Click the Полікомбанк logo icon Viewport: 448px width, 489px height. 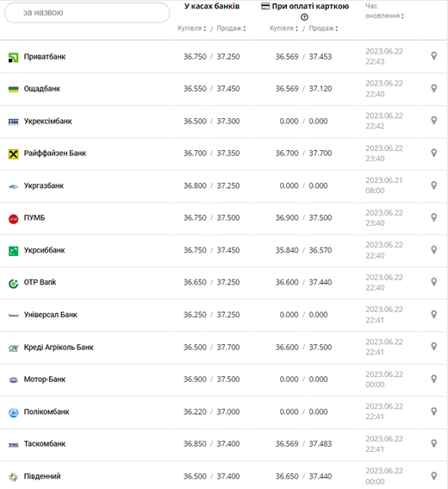tap(13, 412)
